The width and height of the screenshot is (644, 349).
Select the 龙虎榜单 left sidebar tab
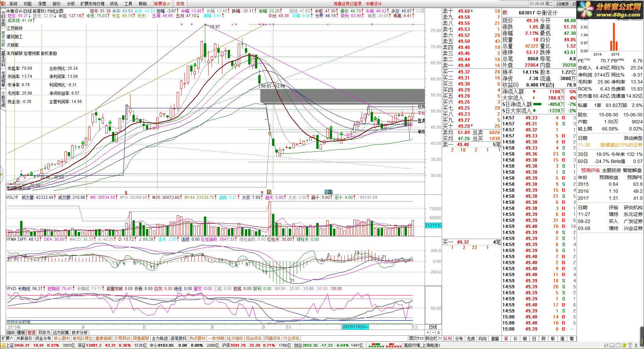pyautogui.click(x=3, y=79)
